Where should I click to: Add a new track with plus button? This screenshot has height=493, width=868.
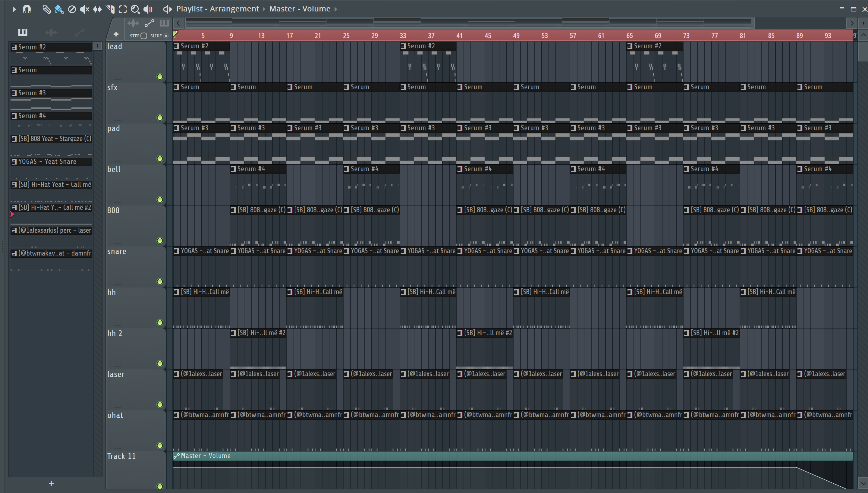click(x=116, y=34)
